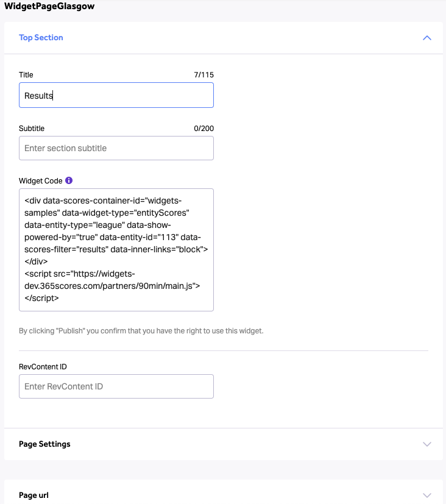Click the Publish confirmation notice text
The image size is (446, 504).
click(141, 331)
